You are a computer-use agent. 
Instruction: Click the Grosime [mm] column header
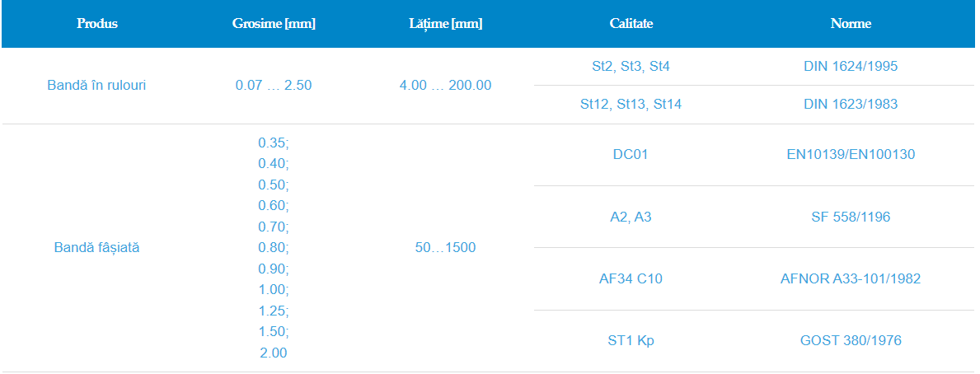(x=274, y=24)
